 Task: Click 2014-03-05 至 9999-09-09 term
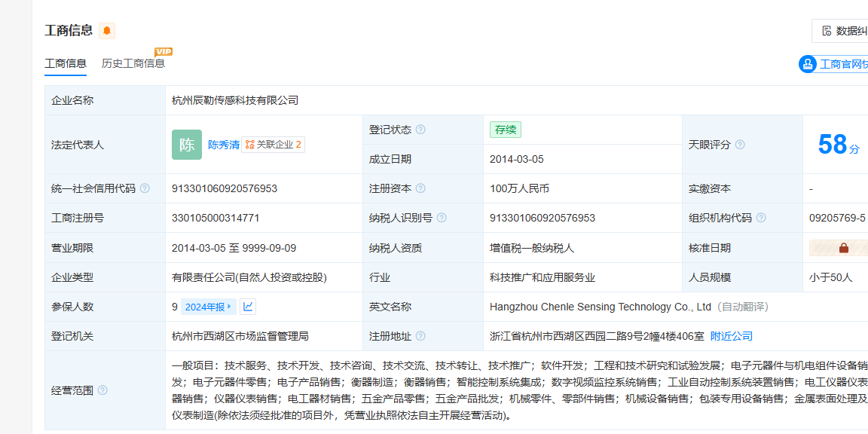234,248
